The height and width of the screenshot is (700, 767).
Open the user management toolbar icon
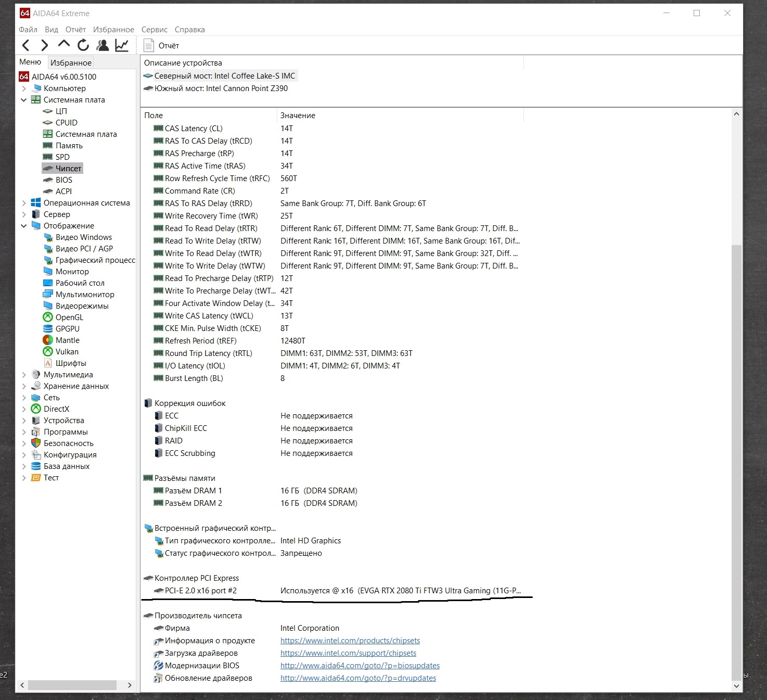coord(103,45)
